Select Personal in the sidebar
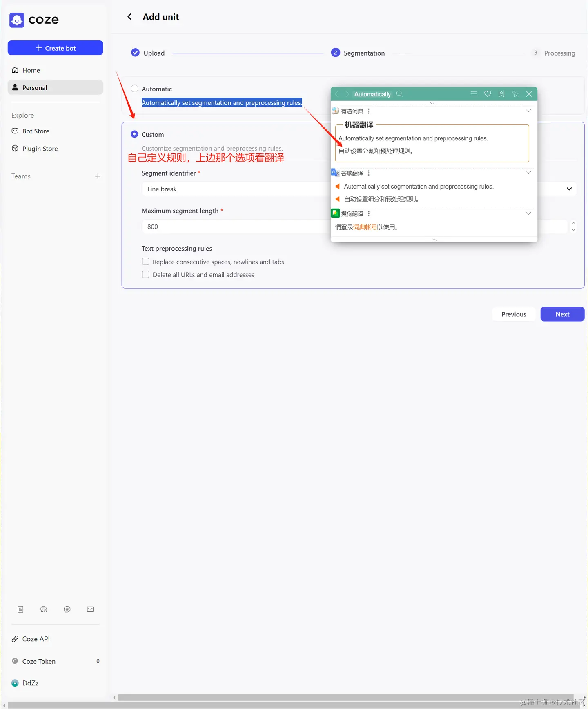Screen dimensions: 588x709 point(56,87)
